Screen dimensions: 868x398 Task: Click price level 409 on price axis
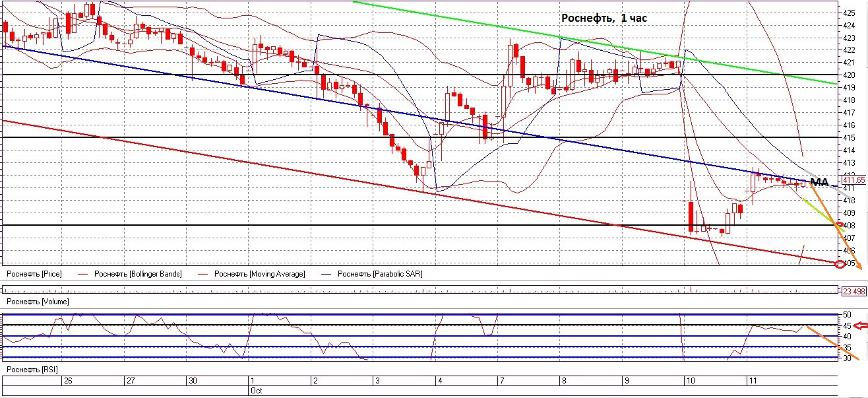(850, 213)
